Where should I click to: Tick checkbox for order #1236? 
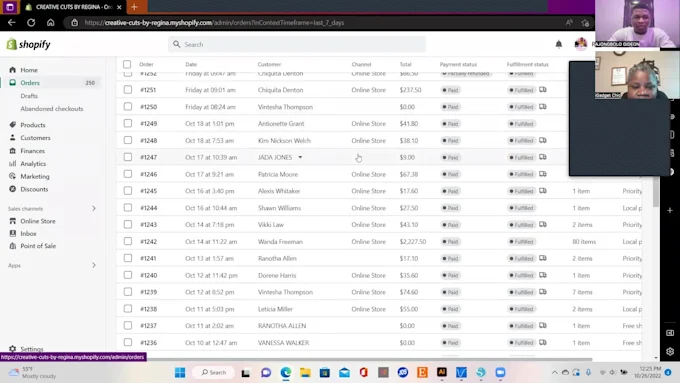pos(128,342)
